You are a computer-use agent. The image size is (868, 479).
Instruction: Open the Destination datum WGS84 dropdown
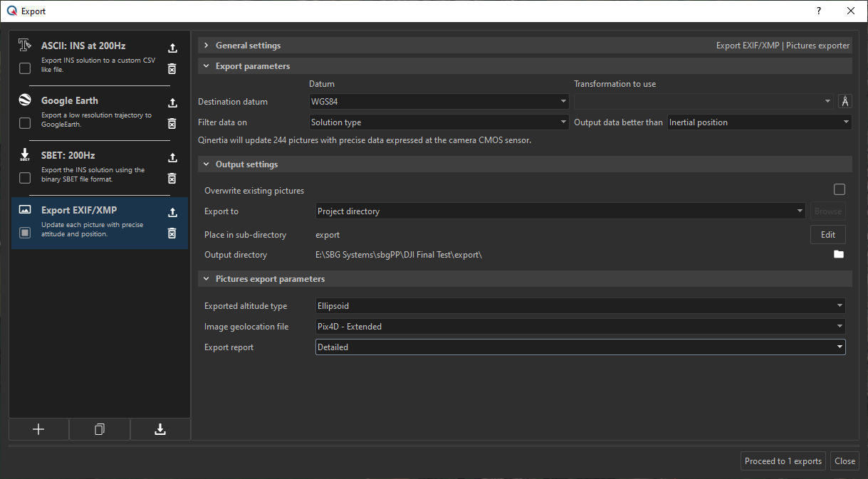pos(438,102)
